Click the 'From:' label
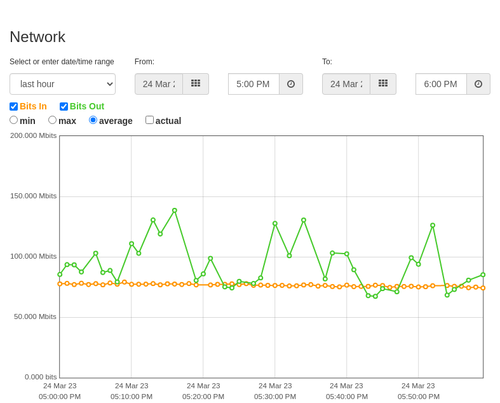 144,62
